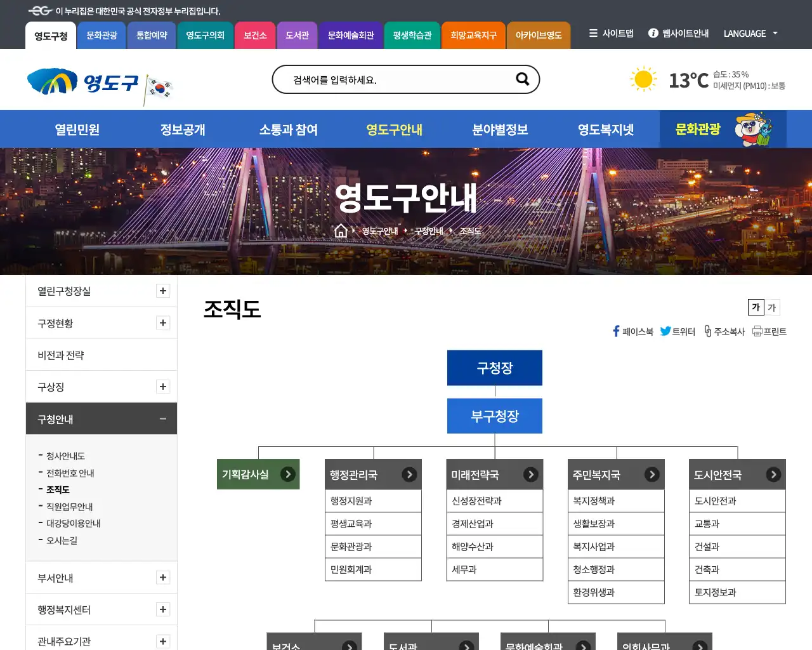Open the LANGUAGE dropdown
Screen dimensions: 812x650
pos(750,34)
